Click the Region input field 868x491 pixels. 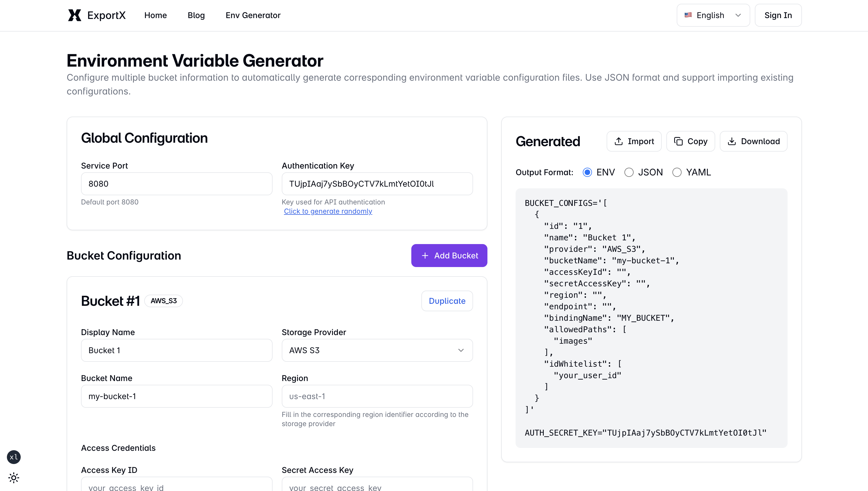tap(377, 396)
